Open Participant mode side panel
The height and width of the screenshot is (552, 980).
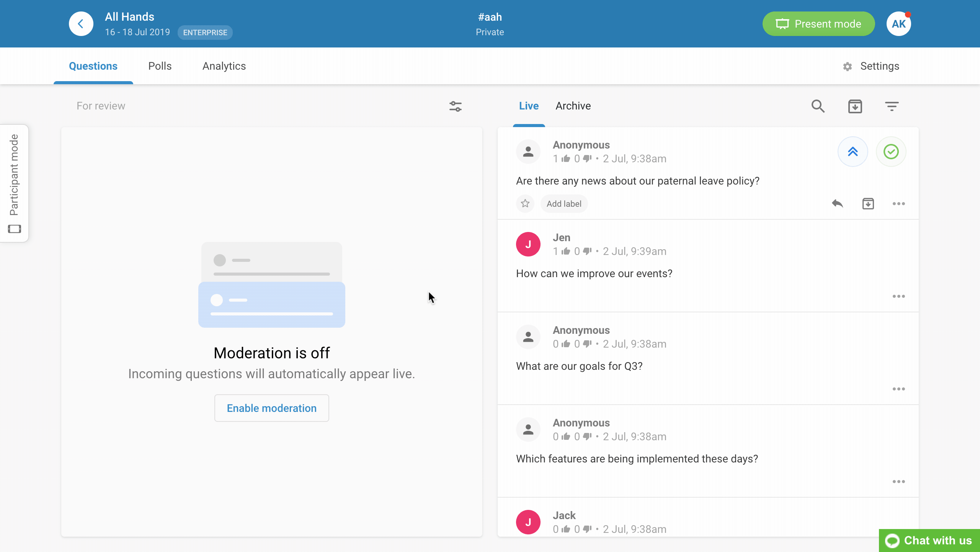coord(14,183)
